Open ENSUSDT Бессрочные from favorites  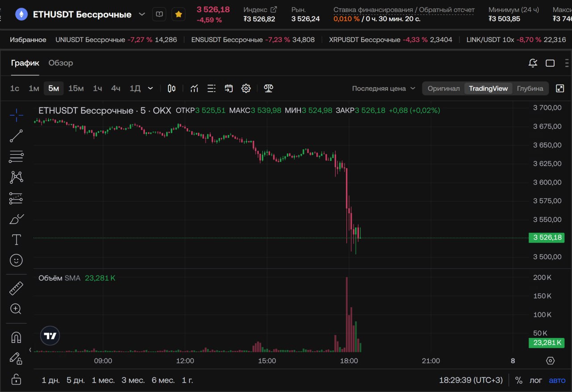[x=253, y=40]
